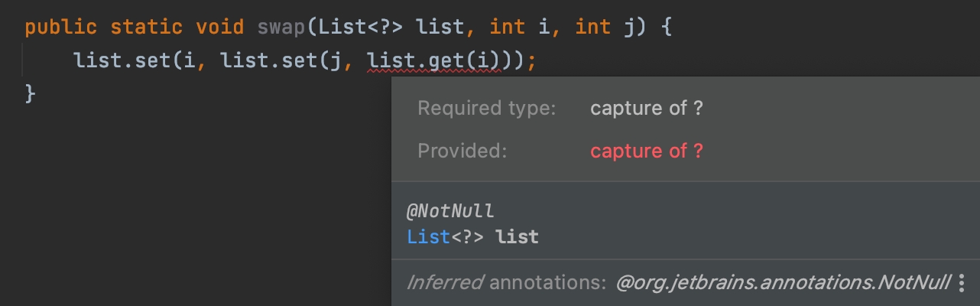This screenshot has width=980, height=306.
Task: Click the red "capture of ?" provided type
Action: 646,151
